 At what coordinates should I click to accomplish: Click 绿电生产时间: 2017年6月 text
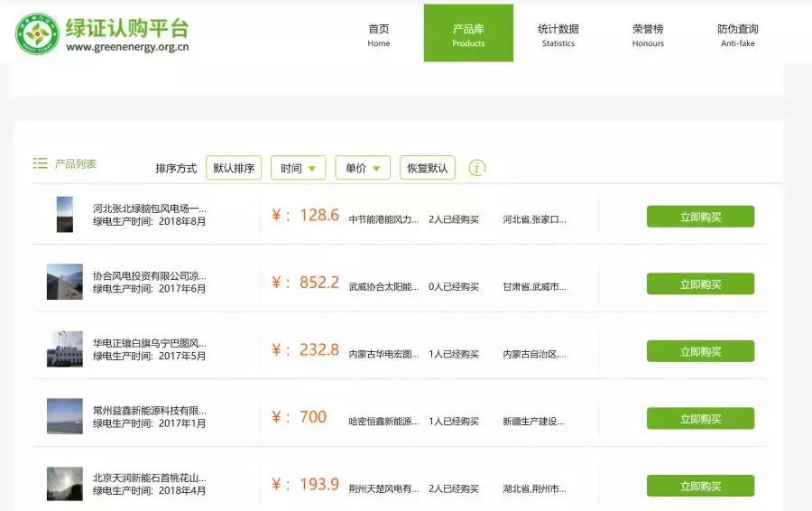click(x=149, y=289)
